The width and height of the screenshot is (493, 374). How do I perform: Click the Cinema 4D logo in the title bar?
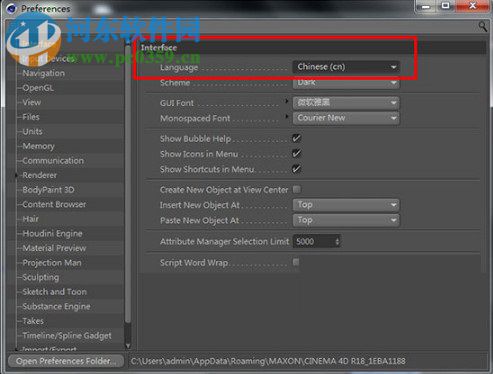point(11,8)
